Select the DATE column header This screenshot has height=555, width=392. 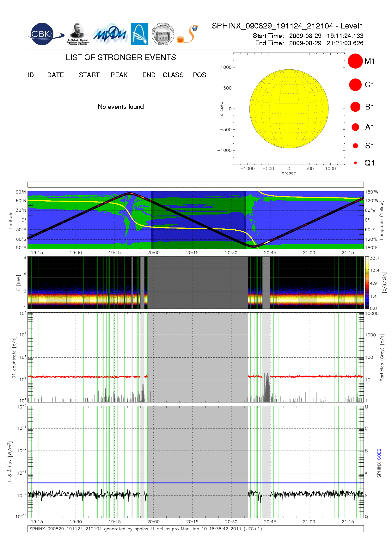[x=56, y=75]
